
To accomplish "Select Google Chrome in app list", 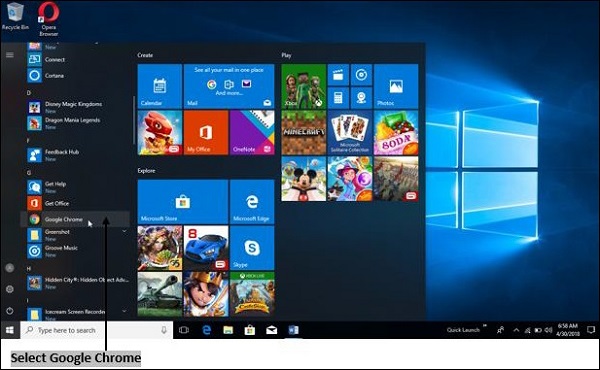I will 75,219.
